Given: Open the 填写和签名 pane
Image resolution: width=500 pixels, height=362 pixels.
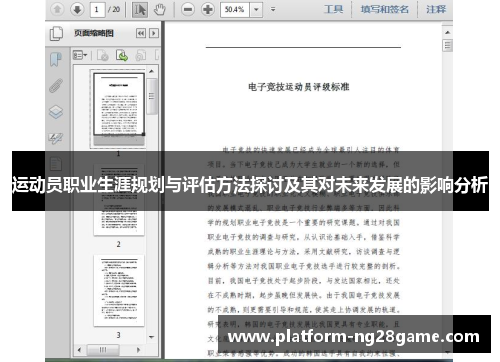Looking at the screenshot, I should click(384, 9).
